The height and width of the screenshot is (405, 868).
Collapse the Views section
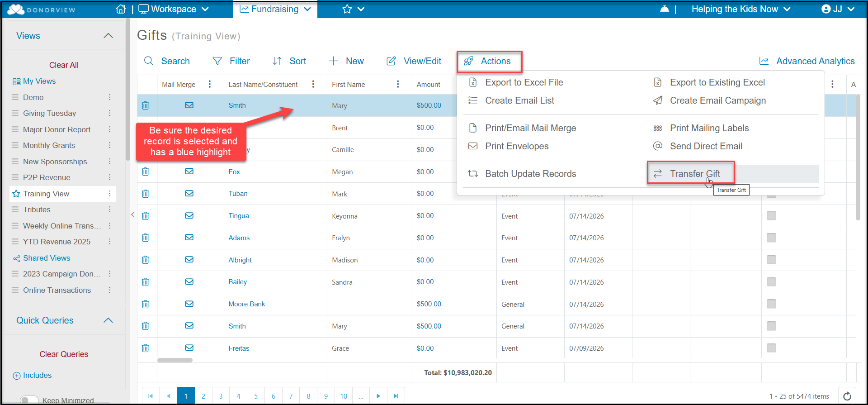108,36
